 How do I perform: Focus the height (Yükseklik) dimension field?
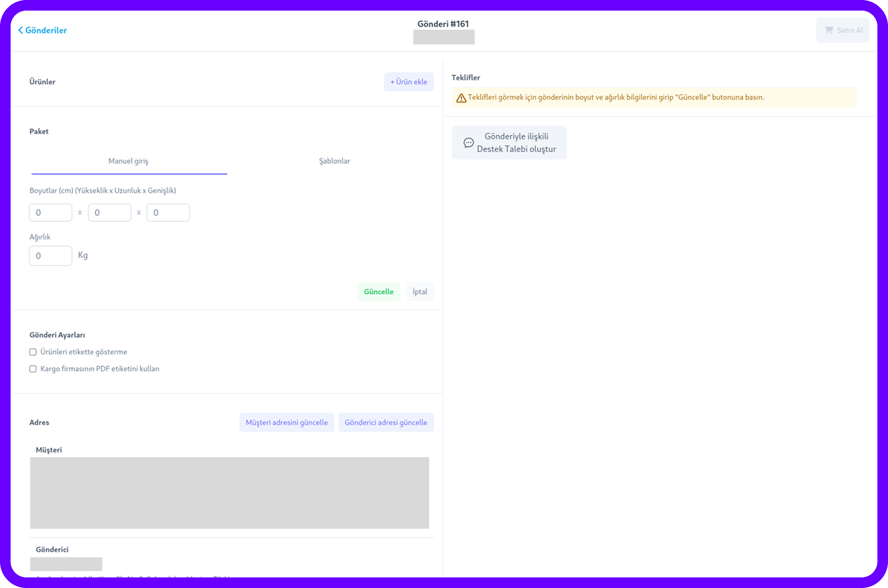pyautogui.click(x=50, y=213)
